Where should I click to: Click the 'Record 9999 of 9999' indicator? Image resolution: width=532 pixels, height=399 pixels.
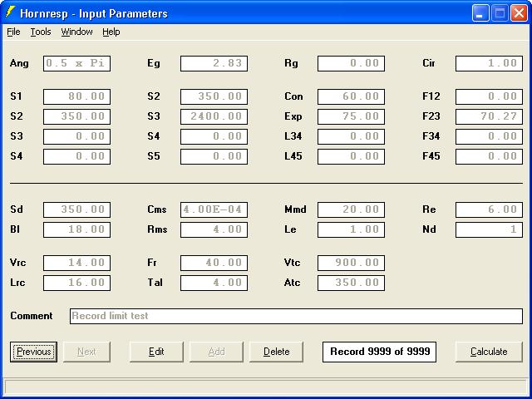[x=379, y=352]
